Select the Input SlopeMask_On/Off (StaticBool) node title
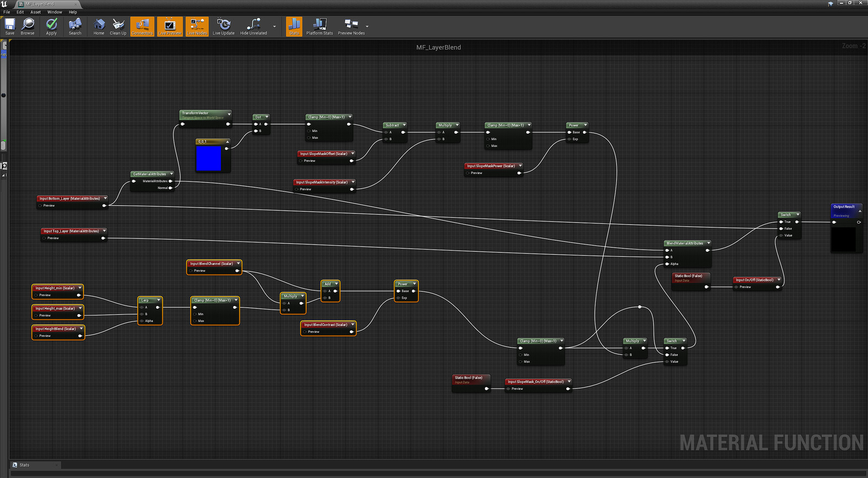This screenshot has height=478, width=868. tap(535, 381)
